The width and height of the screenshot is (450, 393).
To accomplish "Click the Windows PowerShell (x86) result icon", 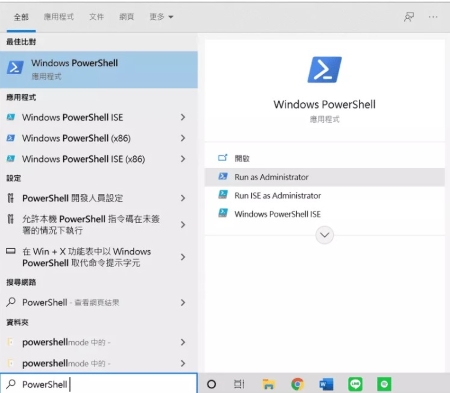I will 11,138.
